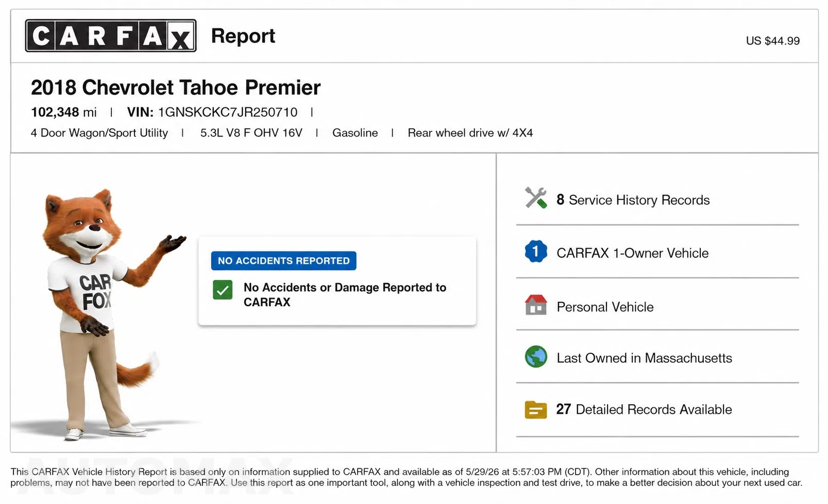
Task: Click the 4 Door Wagon/Sport Utility text
Action: 99,133
